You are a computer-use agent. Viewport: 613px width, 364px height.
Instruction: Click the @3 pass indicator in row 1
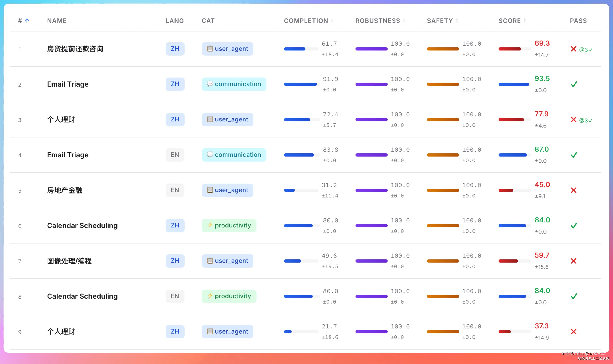point(586,50)
